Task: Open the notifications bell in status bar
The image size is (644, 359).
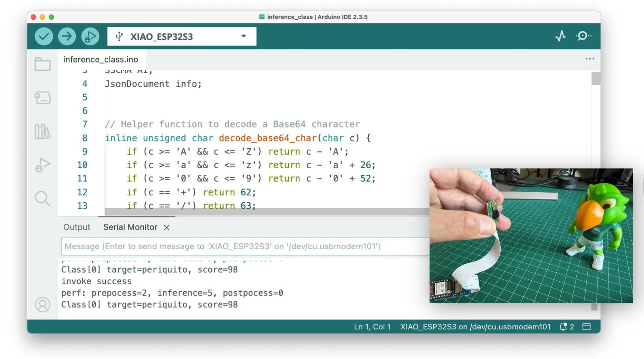Action: point(564,327)
